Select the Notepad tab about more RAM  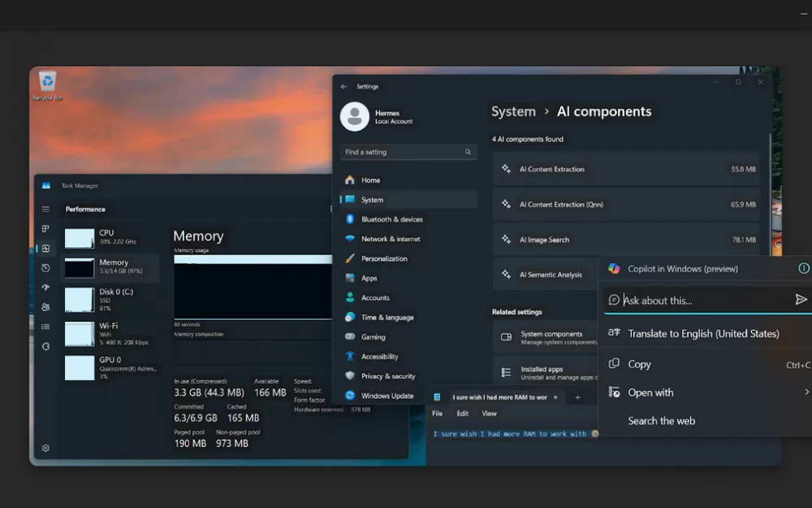(497, 397)
